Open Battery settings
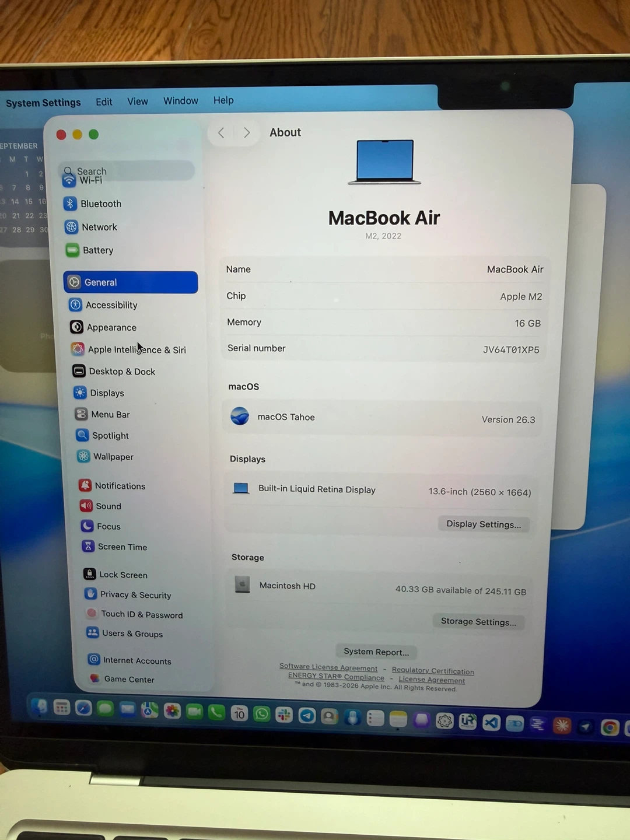The height and width of the screenshot is (840, 630). (x=90, y=250)
